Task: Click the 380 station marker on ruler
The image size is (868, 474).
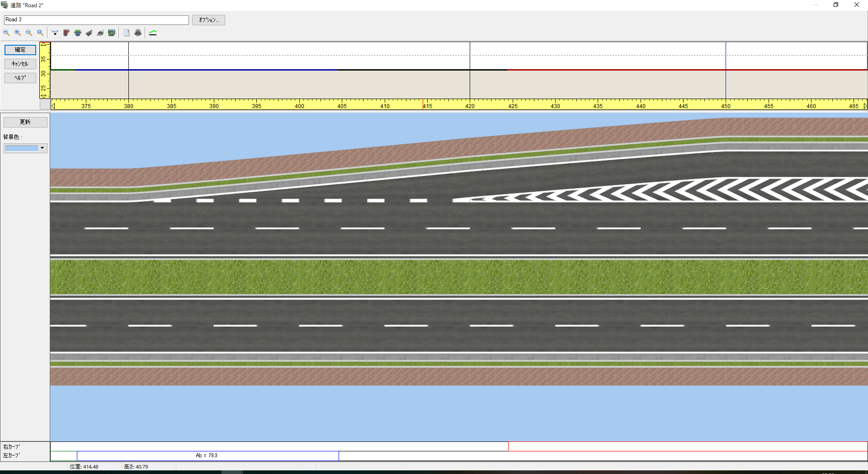Action: [129, 106]
